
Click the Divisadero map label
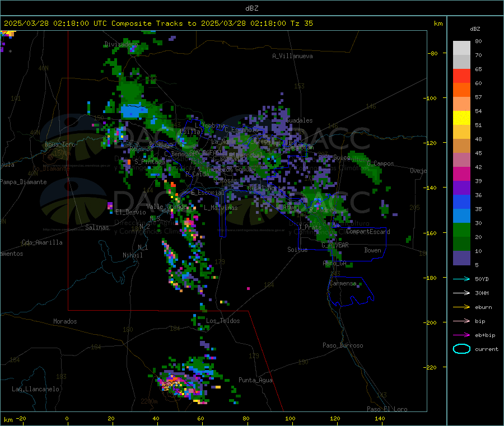[121, 44]
